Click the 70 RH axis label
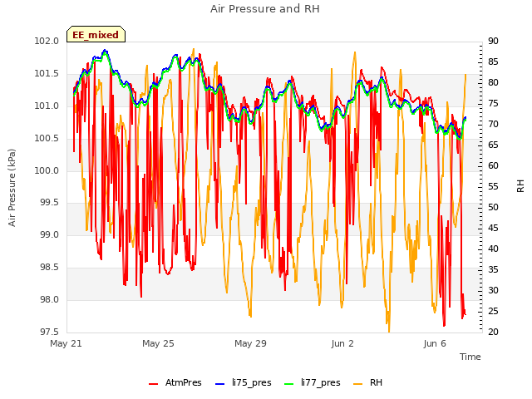Screen dimensions: 532x399 pyautogui.click(x=493, y=125)
